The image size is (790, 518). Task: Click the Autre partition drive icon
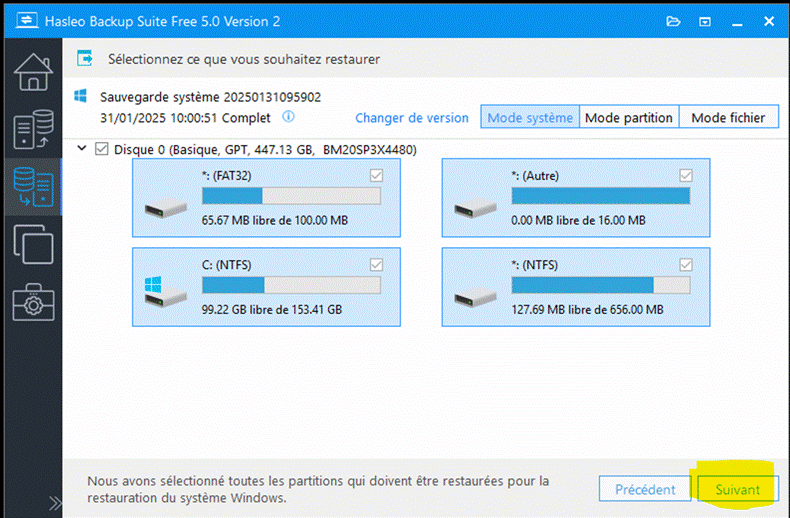click(x=475, y=207)
